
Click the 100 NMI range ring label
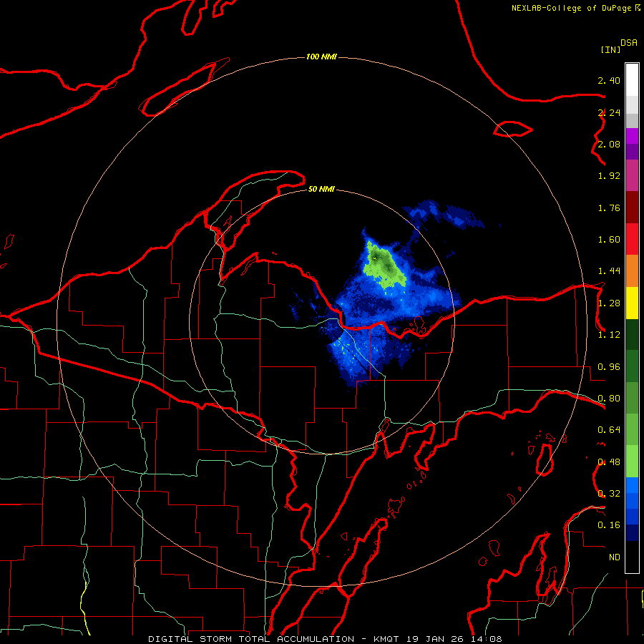coord(321,57)
